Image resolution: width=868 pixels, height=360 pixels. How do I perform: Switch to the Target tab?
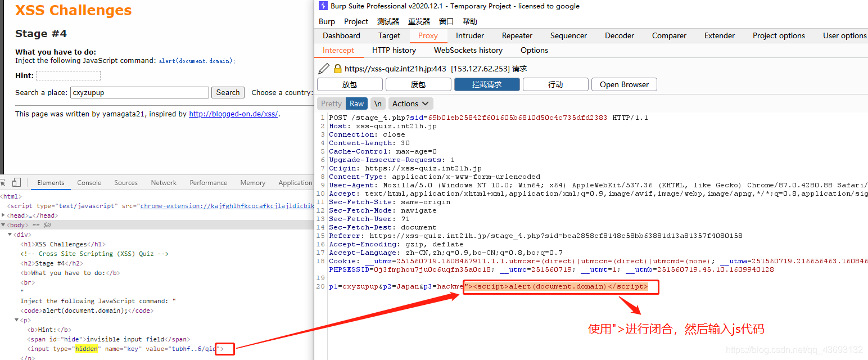tap(389, 35)
